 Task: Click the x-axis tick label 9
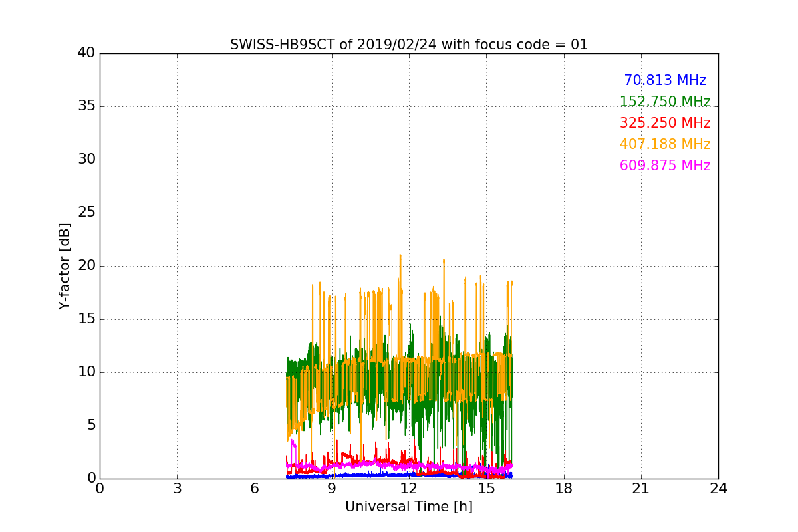(332, 489)
